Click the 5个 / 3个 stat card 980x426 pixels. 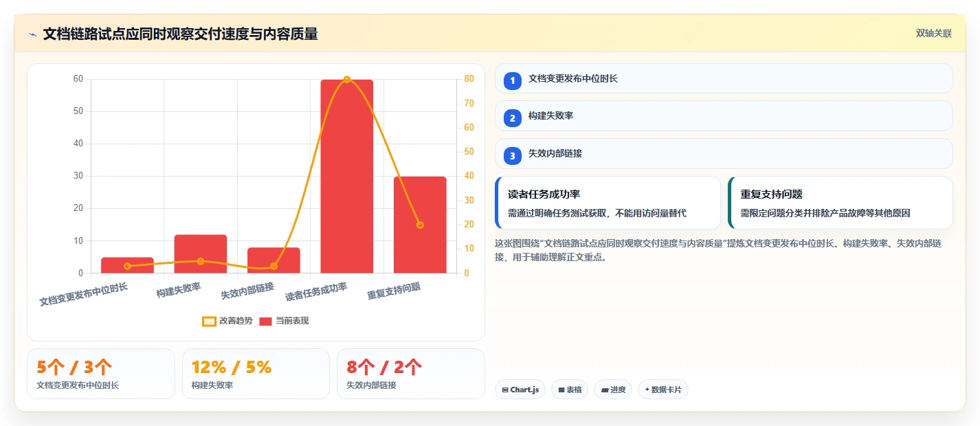click(x=101, y=374)
